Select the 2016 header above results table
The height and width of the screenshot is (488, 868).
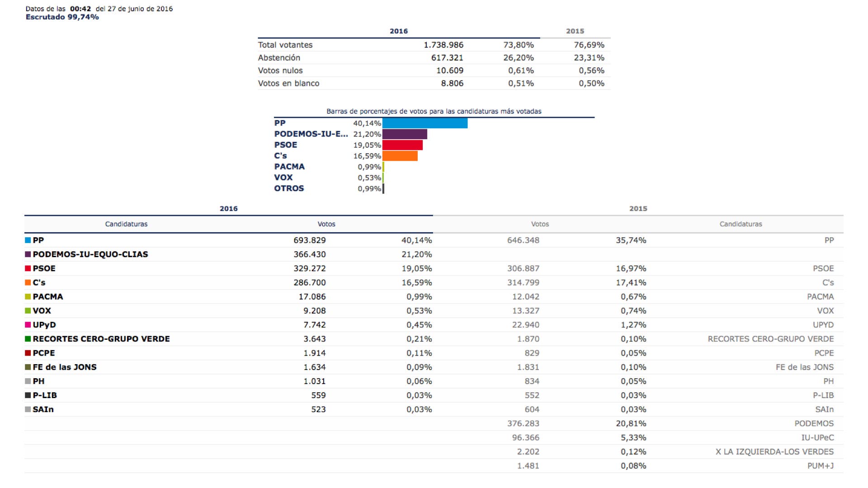228,209
